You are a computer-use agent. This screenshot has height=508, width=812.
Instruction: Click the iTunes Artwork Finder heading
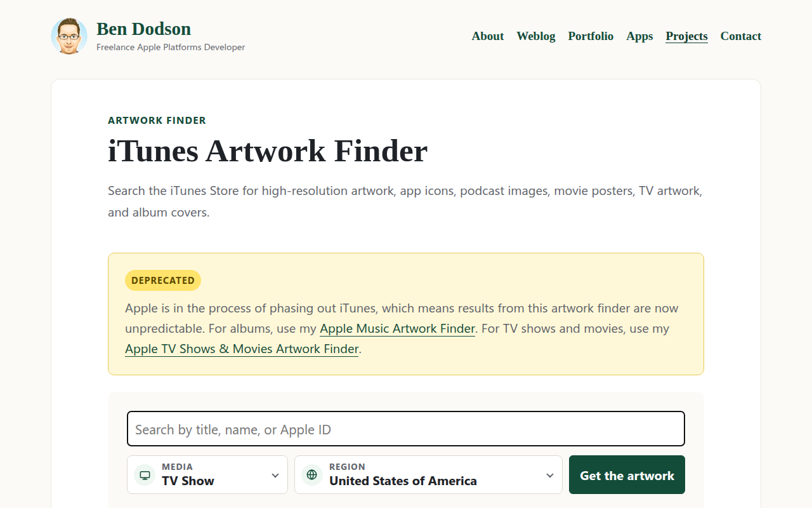268,151
